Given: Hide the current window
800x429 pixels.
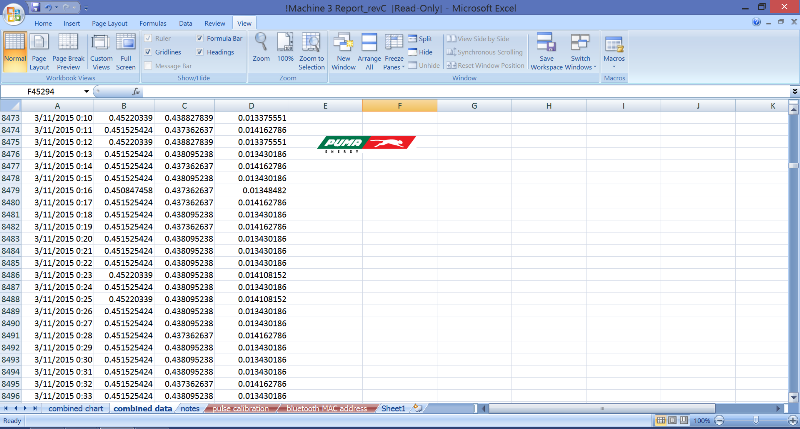Looking at the screenshot, I should pyautogui.click(x=420, y=52).
